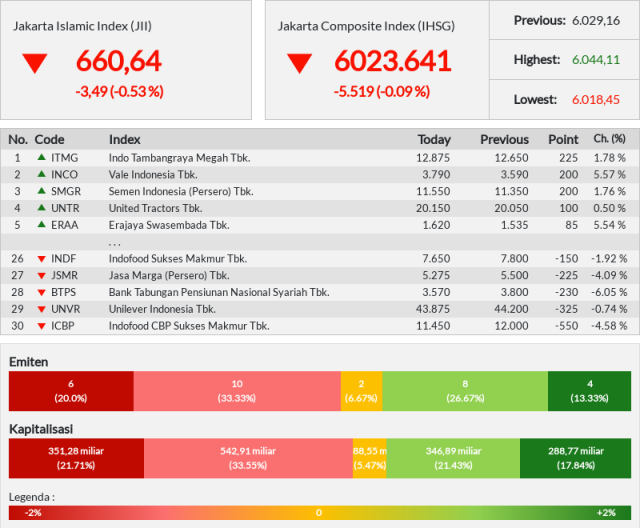Click the red down arrow beside IHSG value 6023.641

[299, 63]
